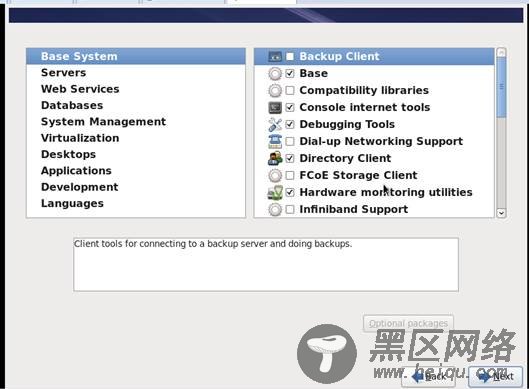Enable the FCoE Storage Client checkbox
Viewport: 529px width, 389px height.
click(x=290, y=175)
